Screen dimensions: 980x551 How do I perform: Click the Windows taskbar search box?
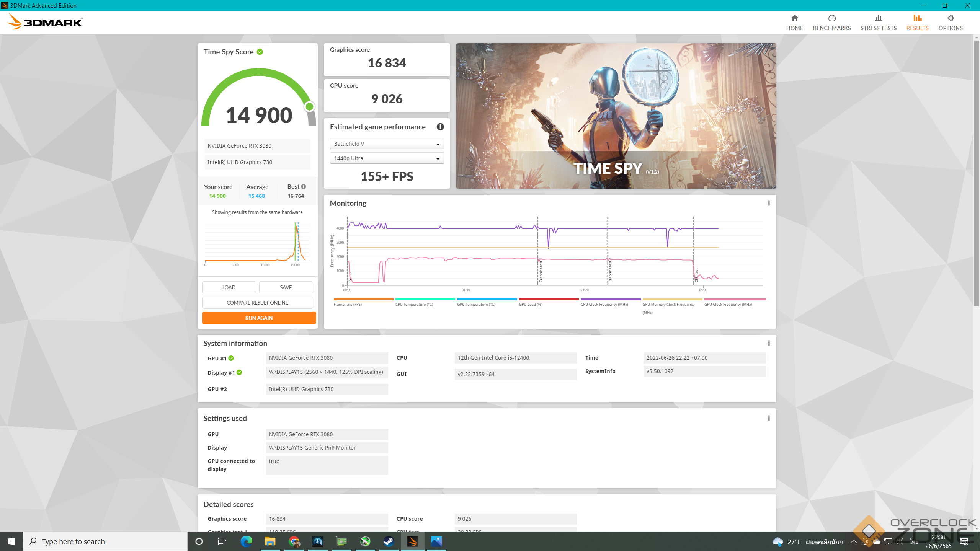[x=105, y=541]
